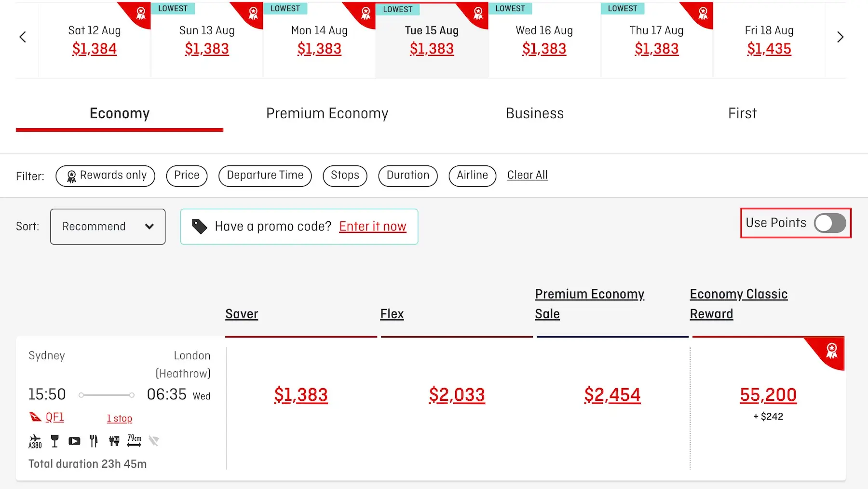Select the Fri 18 Aug date

[x=769, y=40]
